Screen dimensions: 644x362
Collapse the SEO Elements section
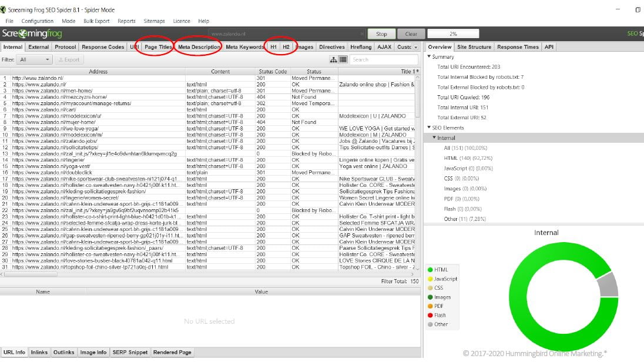429,128
